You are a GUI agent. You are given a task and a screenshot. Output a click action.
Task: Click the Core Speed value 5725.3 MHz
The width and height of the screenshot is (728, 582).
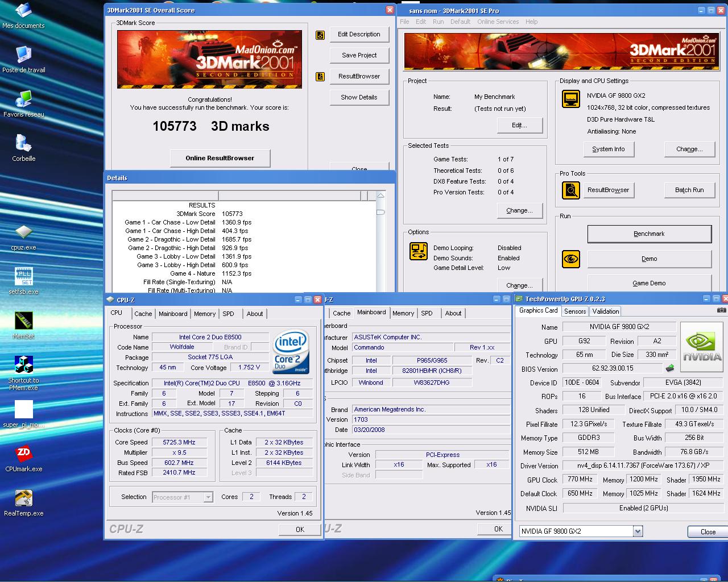pos(179,442)
